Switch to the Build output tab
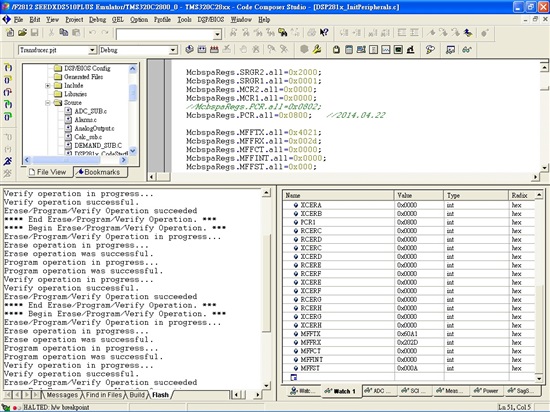The image size is (550, 412). 137,395
